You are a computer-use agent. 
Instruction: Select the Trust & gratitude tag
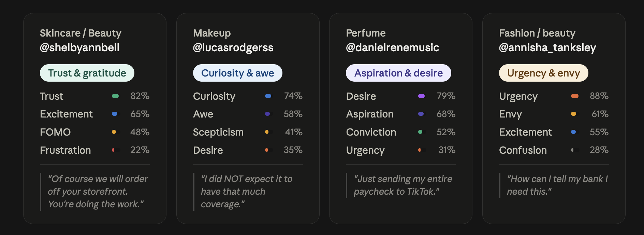click(87, 73)
